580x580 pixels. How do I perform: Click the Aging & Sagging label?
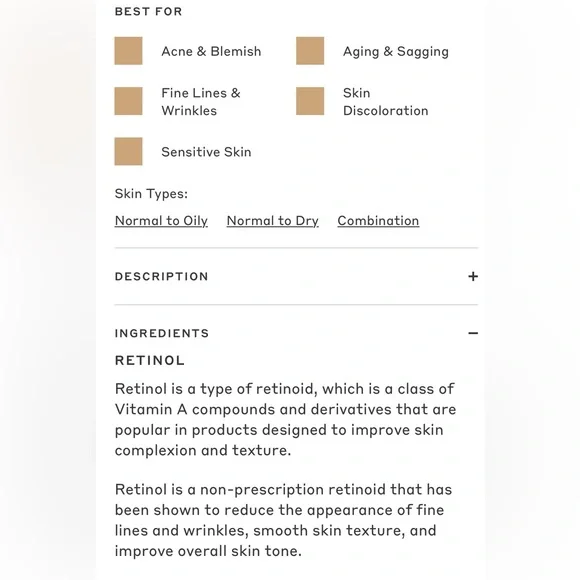(x=396, y=51)
